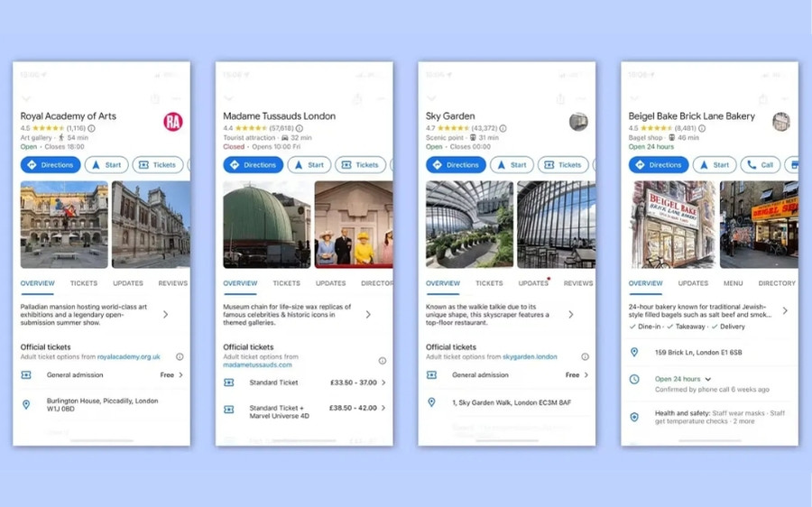812x507 pixels.
Task: Expand Madame Tussauds description chevron
Action: click(368, 314)
